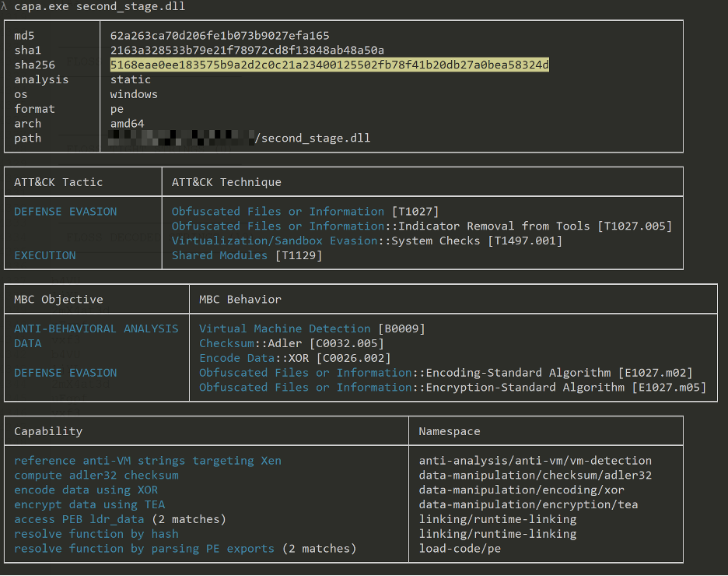Click 'EXECUTION' tactic entry
Viewport: 728px width, 576px height.
(44, 255)
